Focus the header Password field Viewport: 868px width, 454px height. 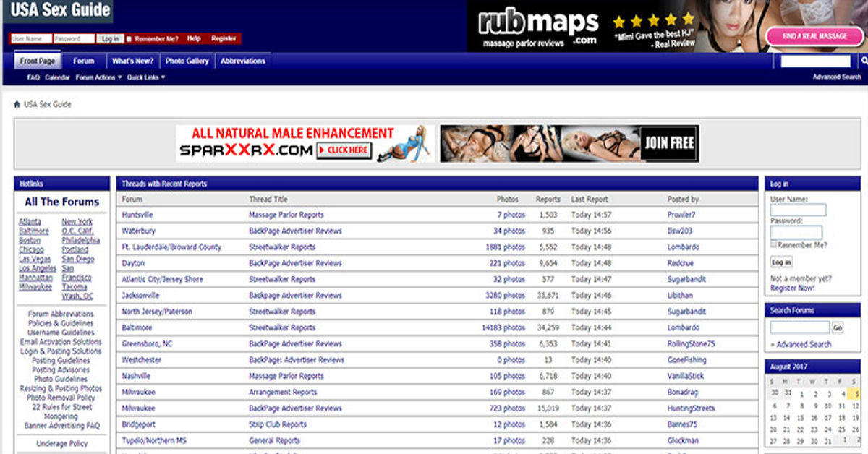coord(75,39)
